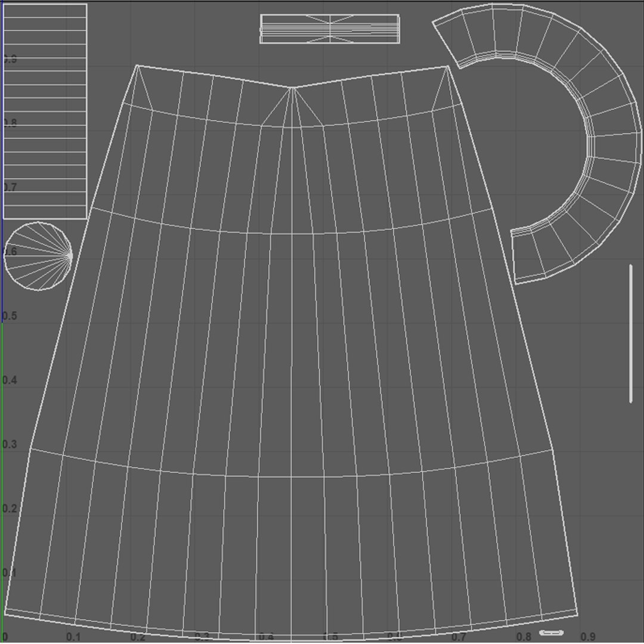Select the tiny pill-shaped UV shell
The image size is (644, 644).
pos(551,632)
